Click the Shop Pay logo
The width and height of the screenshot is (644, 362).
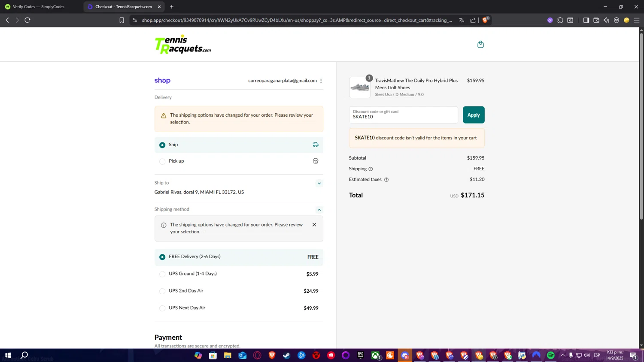(x=162, y=81)
